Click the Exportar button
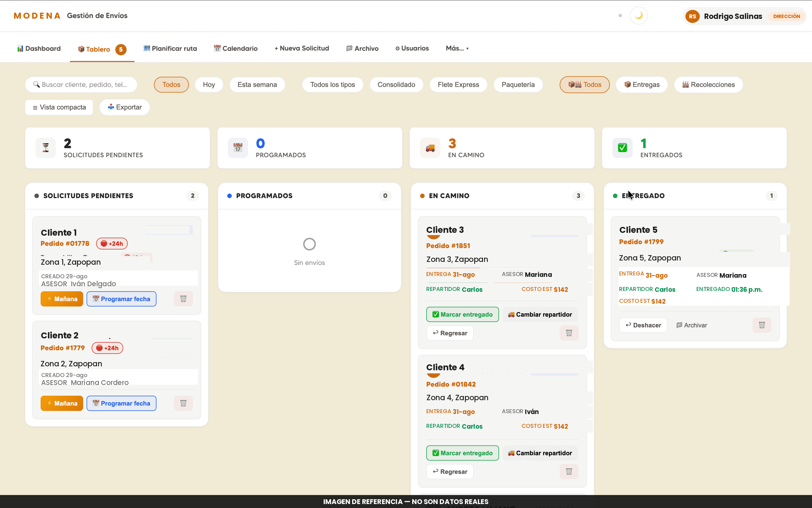Image resolution: width=812 pixels, height=508 pixels. tap(125, 107)
